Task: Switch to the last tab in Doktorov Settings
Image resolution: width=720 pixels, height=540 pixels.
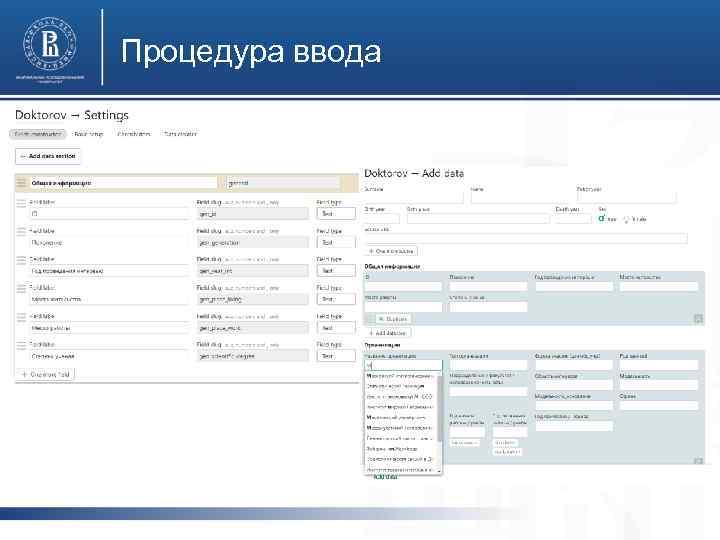Action: (x=180, y=134)
